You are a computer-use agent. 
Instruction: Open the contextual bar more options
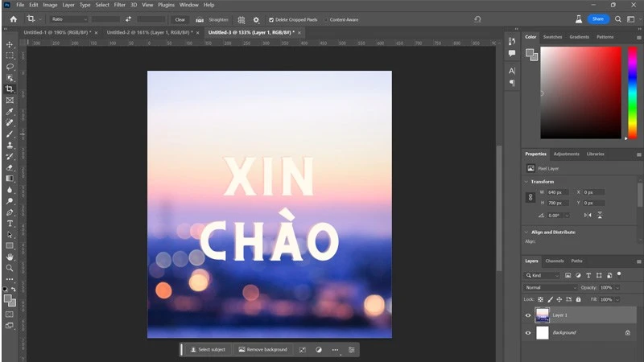coord(335,350)
